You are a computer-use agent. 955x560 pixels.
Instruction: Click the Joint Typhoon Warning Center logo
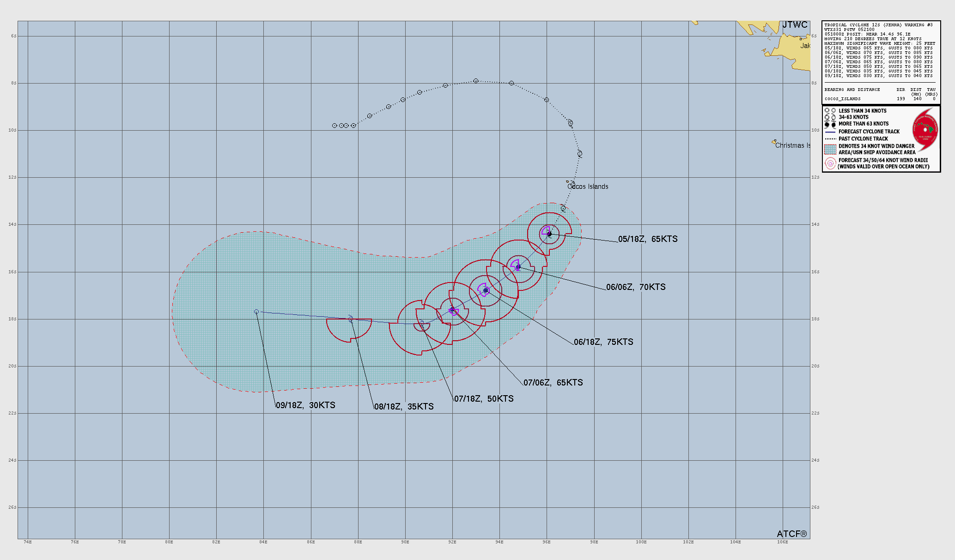click(925, 130)
